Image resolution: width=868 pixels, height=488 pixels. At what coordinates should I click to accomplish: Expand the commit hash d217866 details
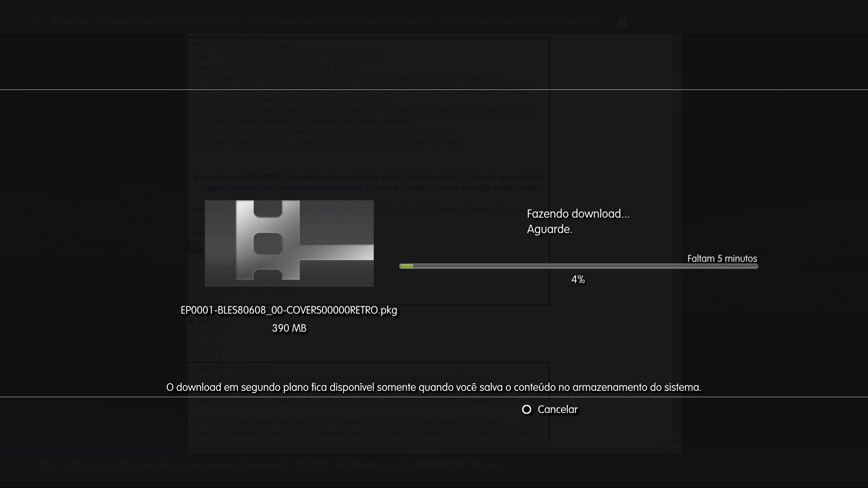pyautogui.click(x=202, y=343)
